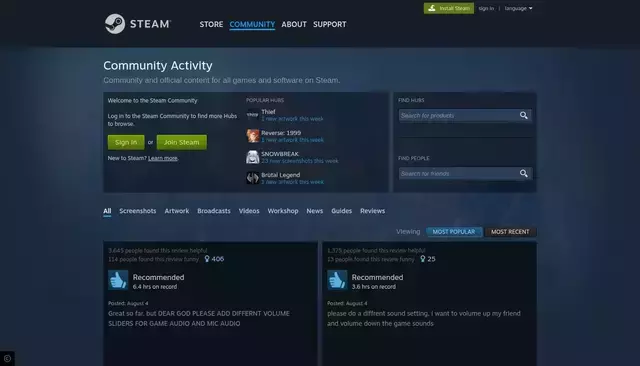Switch to the Workshop tab
The image size is (640, 366).
pos(283,211)
